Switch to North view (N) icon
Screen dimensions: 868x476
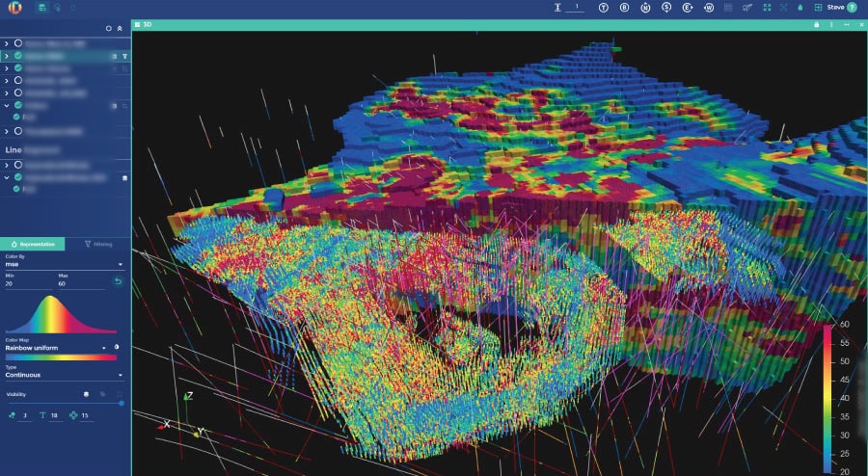click(x=645, y=8)
